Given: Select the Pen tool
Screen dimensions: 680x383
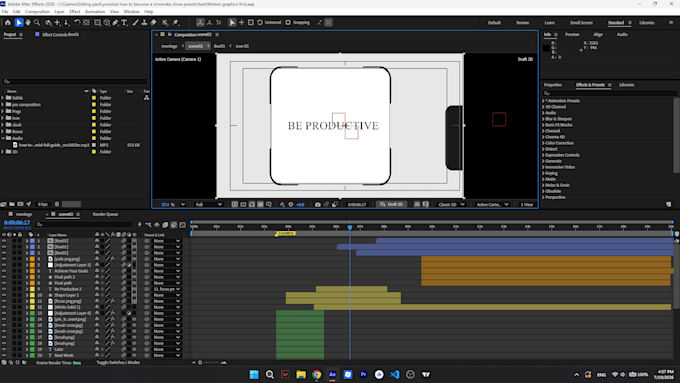Looking at the screenshot, I should tap(115, 23).
